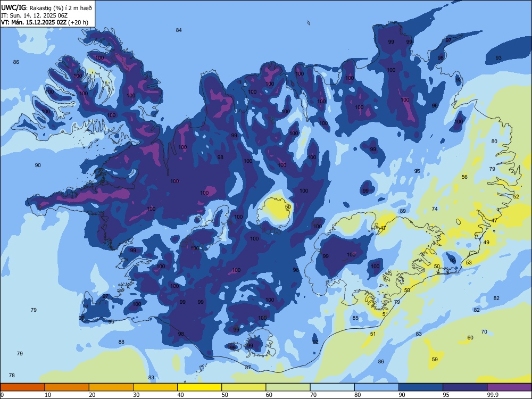
Task: Pick the light green 60–70 legend swatch
Action: (288, 387)
